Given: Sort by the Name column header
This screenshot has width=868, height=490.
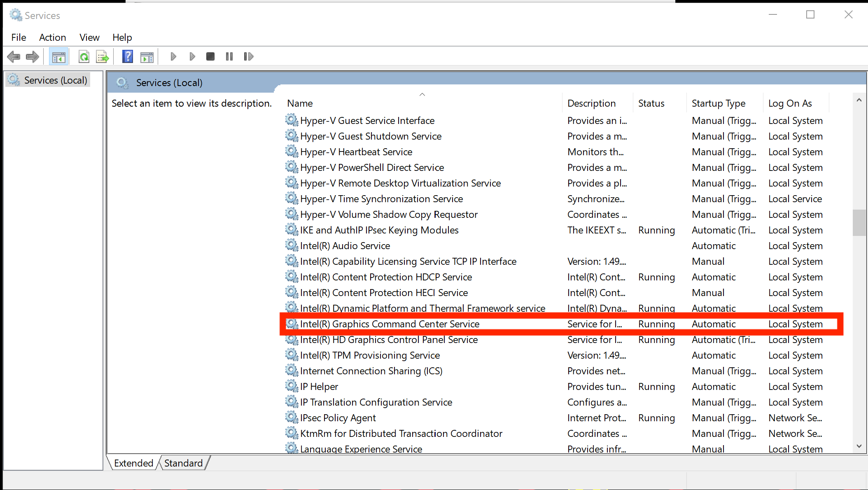Looking at the screenshot, I should [300, 103].
